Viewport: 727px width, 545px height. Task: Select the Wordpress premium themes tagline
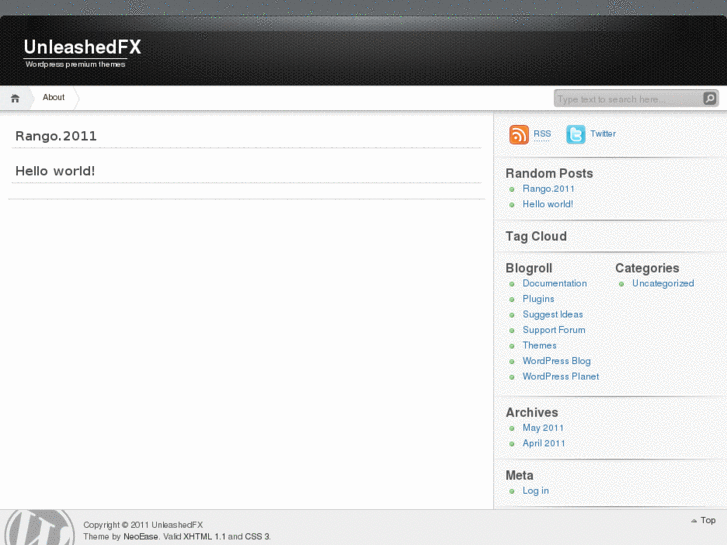click(x=75, y=64)
